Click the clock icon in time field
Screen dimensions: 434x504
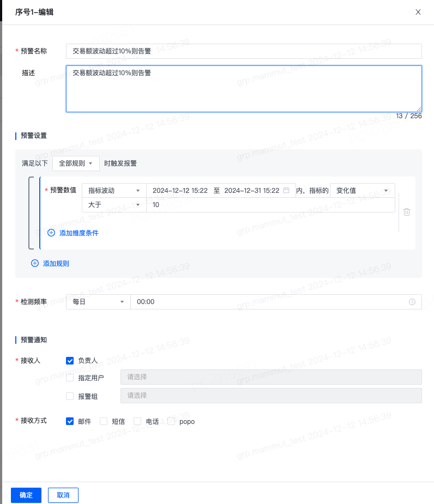(x=412, y=302)
